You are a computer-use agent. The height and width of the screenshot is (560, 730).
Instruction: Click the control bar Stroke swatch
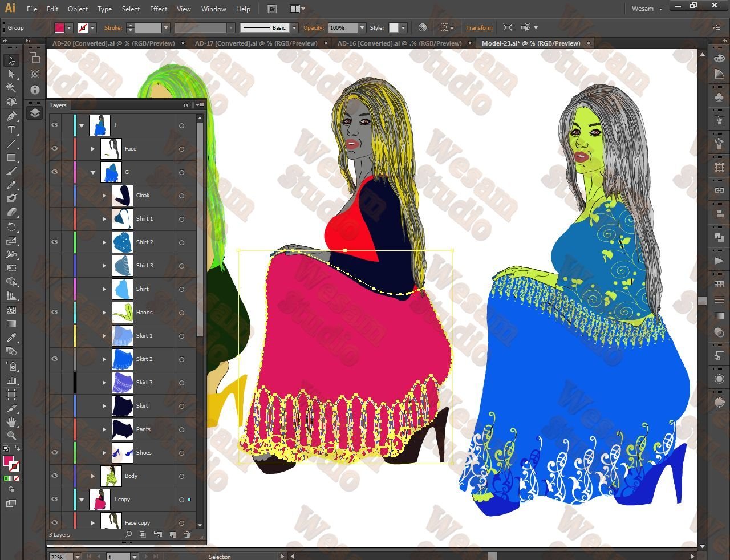pos(83,27)
